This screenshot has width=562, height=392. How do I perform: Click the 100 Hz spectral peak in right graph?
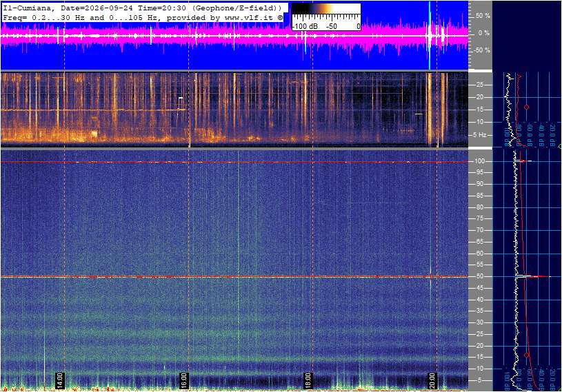pyautogui.click(x=523, y=161)
